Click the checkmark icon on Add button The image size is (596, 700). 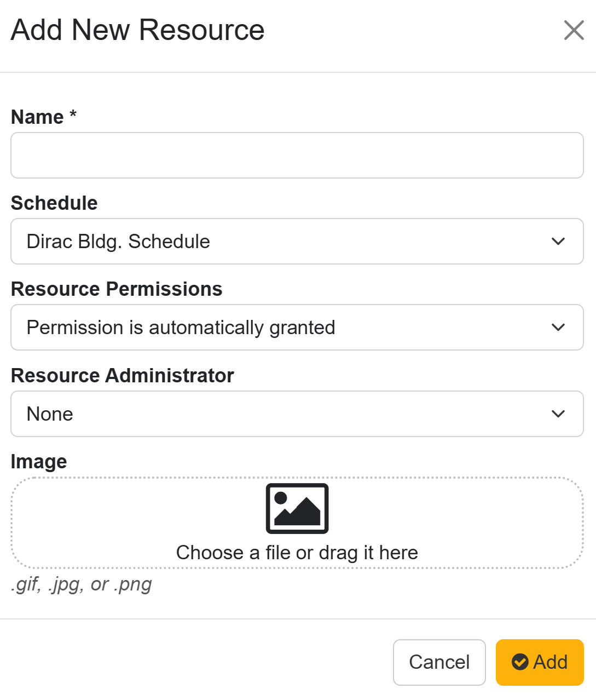(520, 662)
